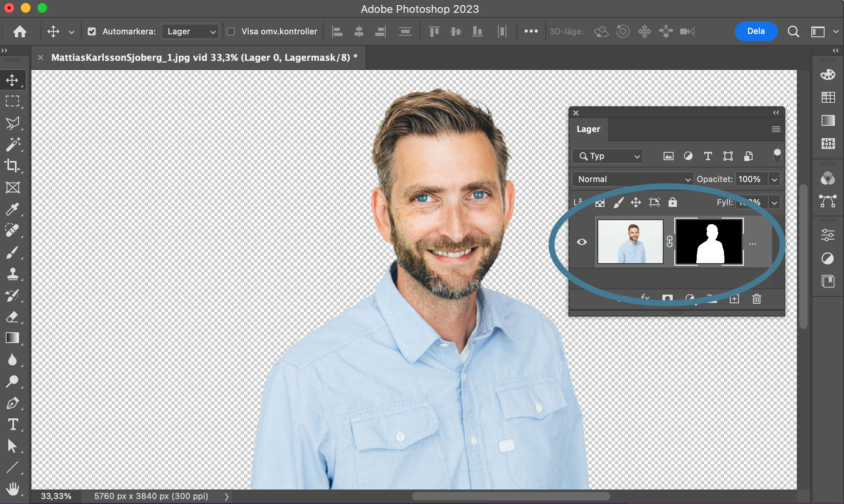Enable Visa omv.kontroller checkbox
This screenshot has height=504, width=844.
[x=231, y=31]
